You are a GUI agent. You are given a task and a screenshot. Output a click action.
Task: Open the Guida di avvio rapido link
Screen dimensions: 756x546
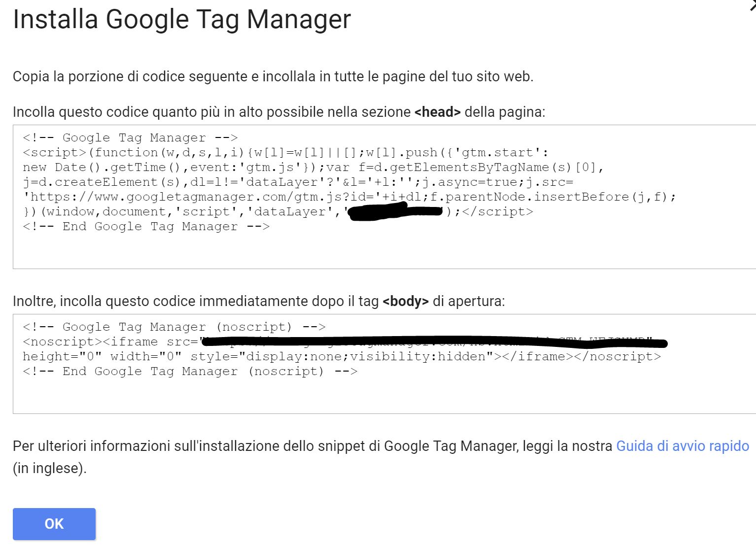coord(683,446)
